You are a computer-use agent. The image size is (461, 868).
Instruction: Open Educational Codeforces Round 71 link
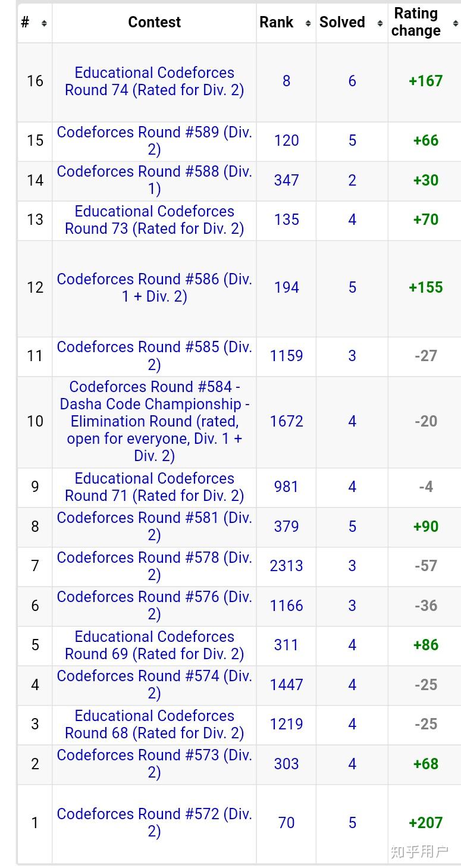coord(154,487)
